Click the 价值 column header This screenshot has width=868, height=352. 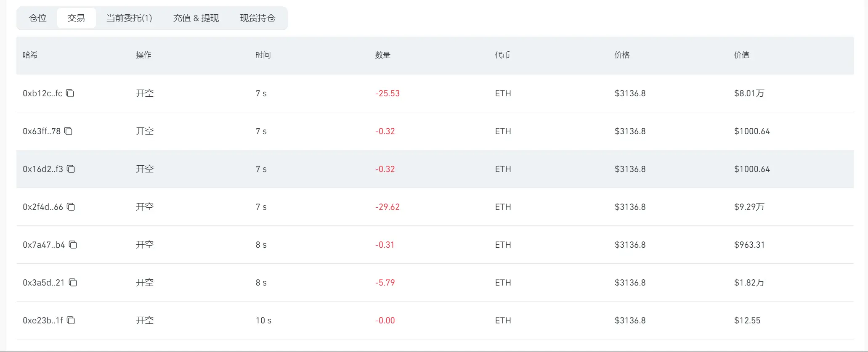coord(742,55)
